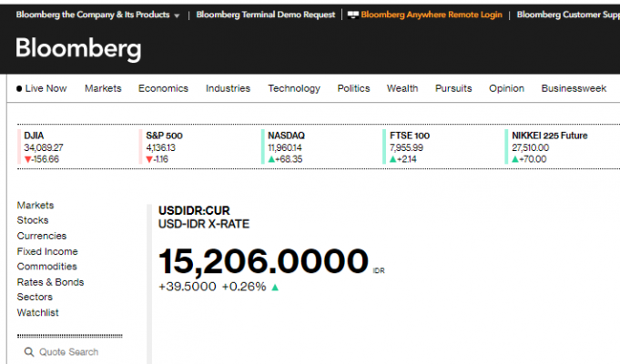Select Rates & Bonds sidebar link
Screen dimensions: 620x364
50,282
